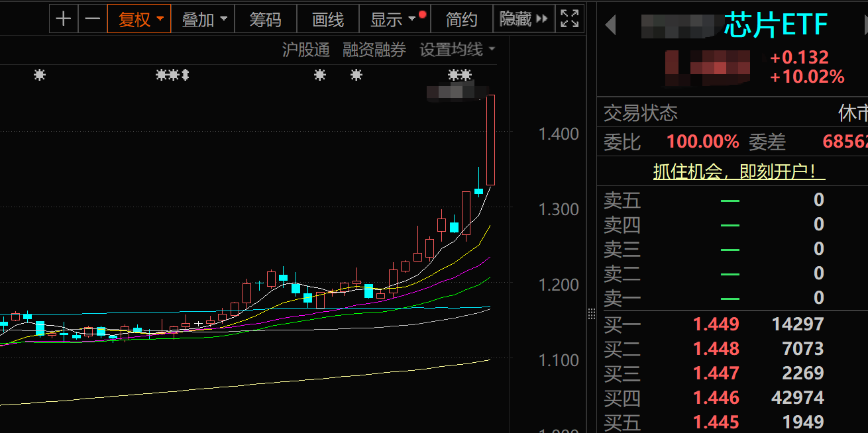Click the 卖一 row label
Image resolution: width=868 pixels, height=433 pixels.
(x=622, y=298)
